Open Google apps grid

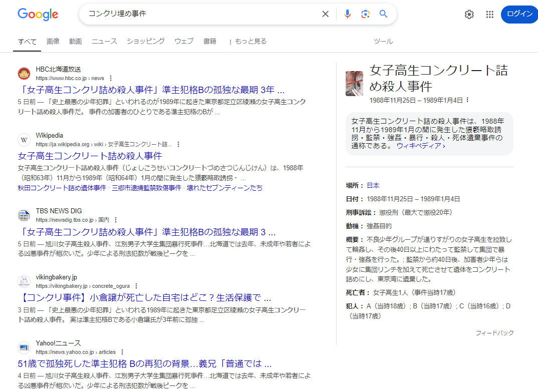pos(489,15)
